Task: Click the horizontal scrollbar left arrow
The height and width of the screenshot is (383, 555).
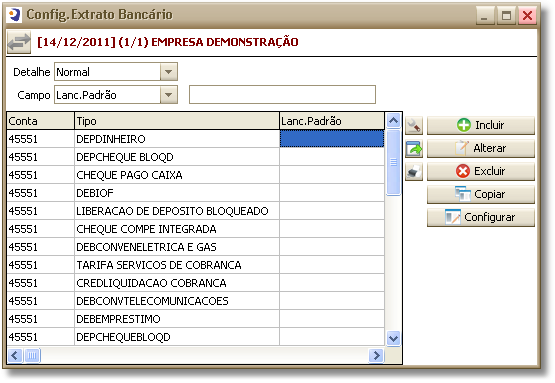Action: [x=15, y=355]
